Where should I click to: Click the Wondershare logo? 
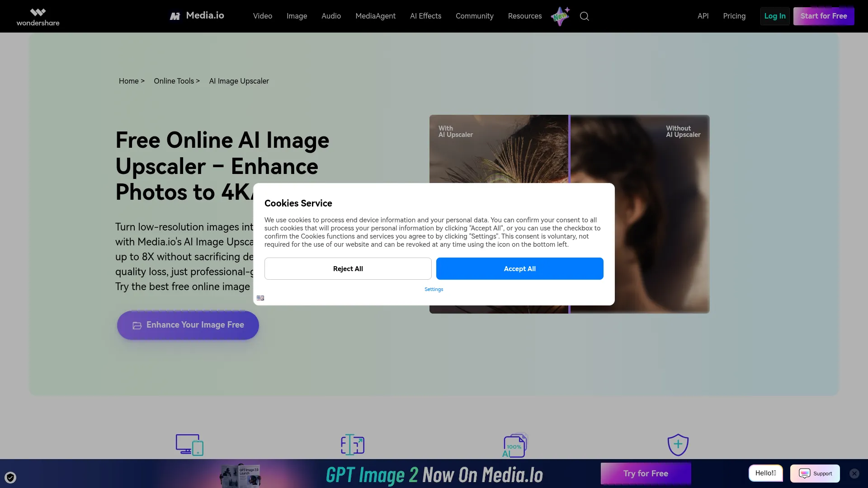pos(38,17)
